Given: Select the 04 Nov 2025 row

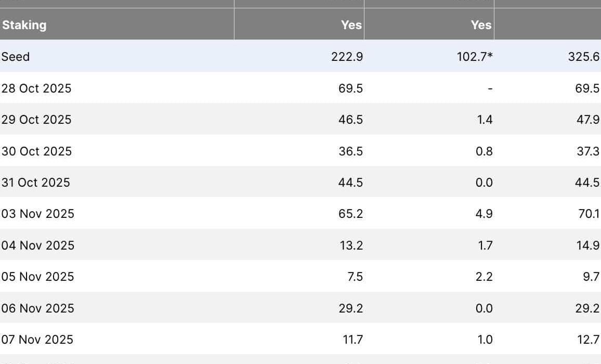Looking at the screenshot, I should [x=37, y=245].
